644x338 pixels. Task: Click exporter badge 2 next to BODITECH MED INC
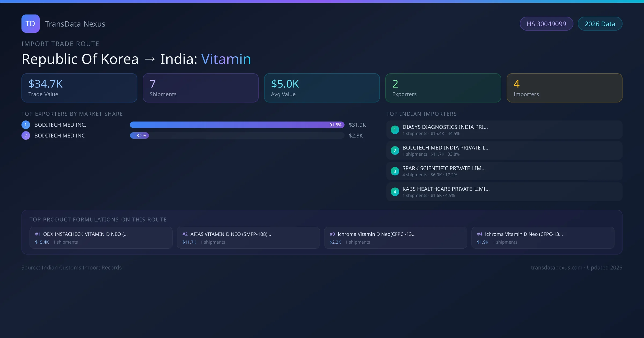(x=25, y=135)
